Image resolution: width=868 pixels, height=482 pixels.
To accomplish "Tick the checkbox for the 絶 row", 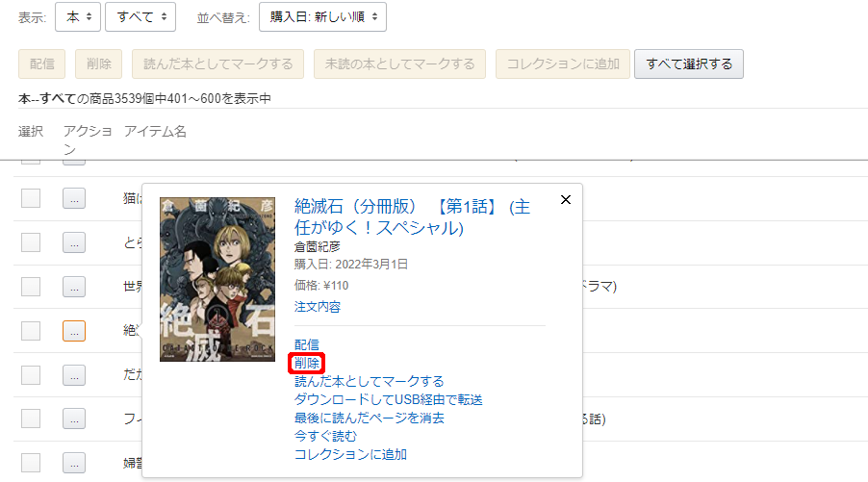I will [x=31, y=331].
